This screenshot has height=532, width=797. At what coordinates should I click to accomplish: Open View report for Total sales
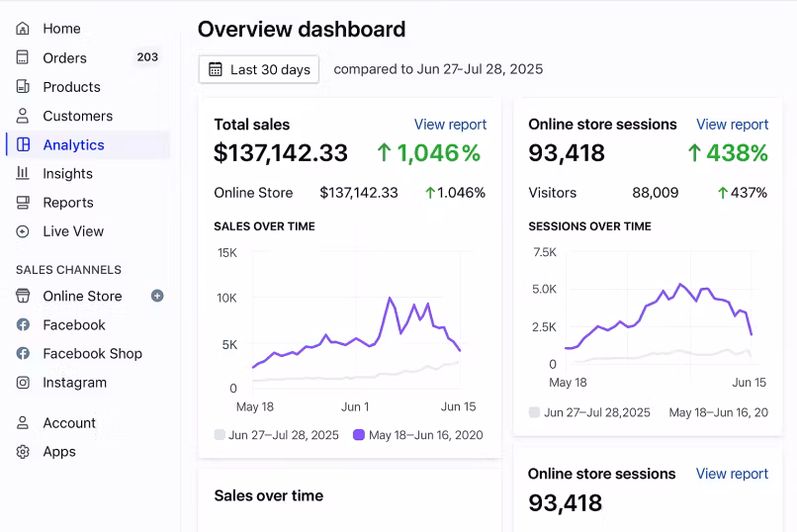[x=450, y=125]
